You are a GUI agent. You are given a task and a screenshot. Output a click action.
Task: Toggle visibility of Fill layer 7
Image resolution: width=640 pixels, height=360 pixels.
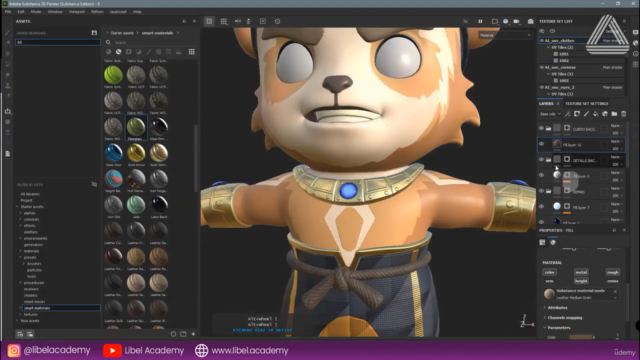coord(541,207)
